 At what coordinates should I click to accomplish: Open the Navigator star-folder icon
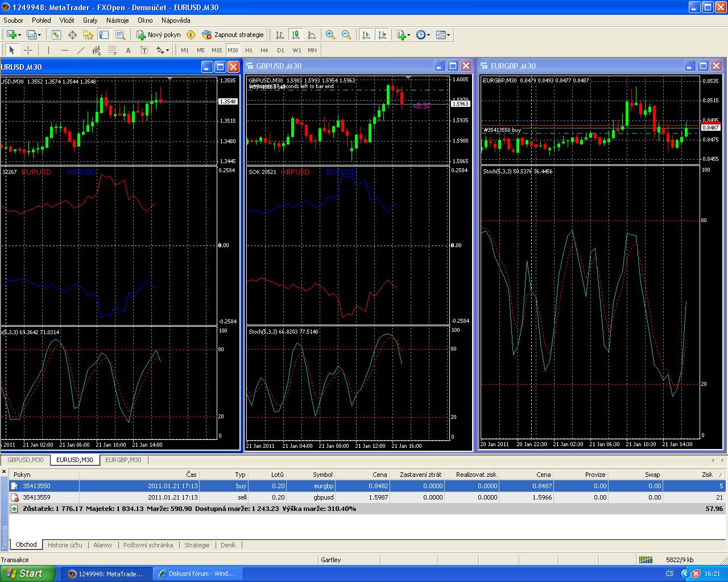88,35
